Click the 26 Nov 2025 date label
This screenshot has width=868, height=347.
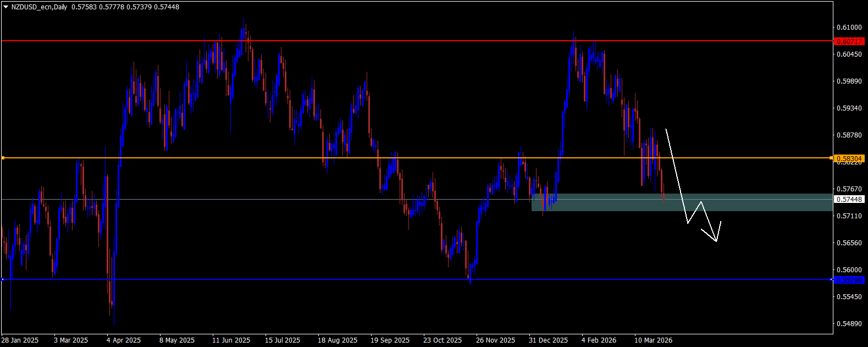tap(496, 340)
